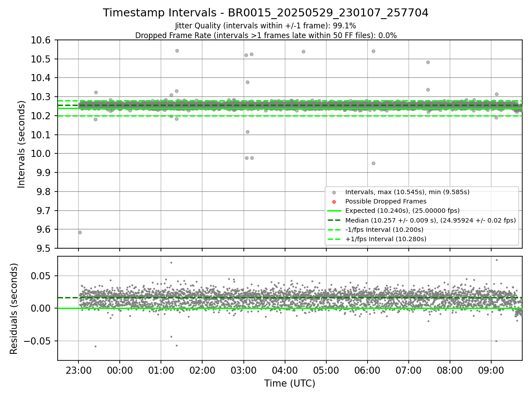
Task: Click legend entry "Intervals, max (10.545s), min (9.585s)"
Action: click(407, 192)
